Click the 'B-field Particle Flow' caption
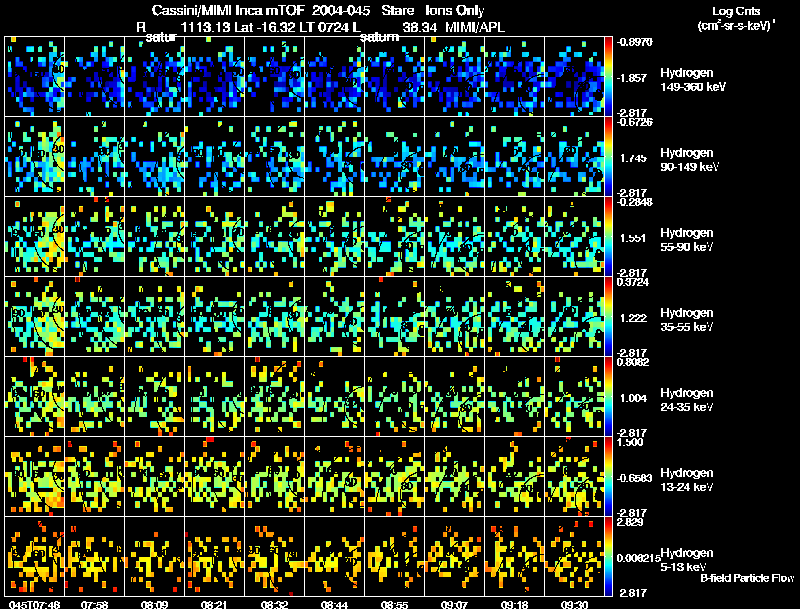This screenshot has height=609, width=800. tap(747, 578)
